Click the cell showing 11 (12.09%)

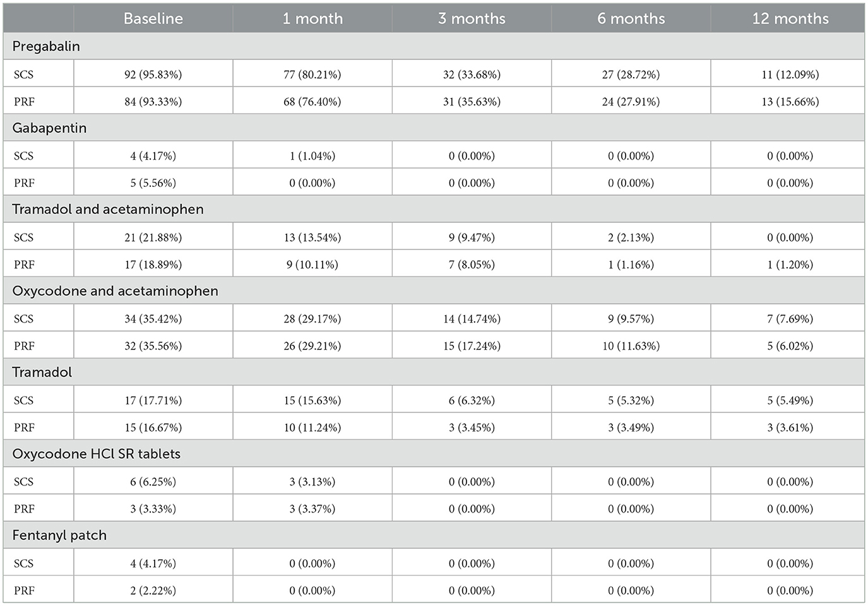pos(790,74)
